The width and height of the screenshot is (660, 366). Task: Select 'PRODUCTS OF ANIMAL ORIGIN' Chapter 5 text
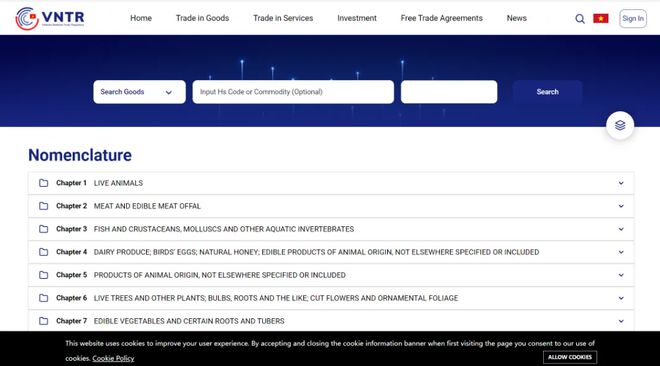219,275
